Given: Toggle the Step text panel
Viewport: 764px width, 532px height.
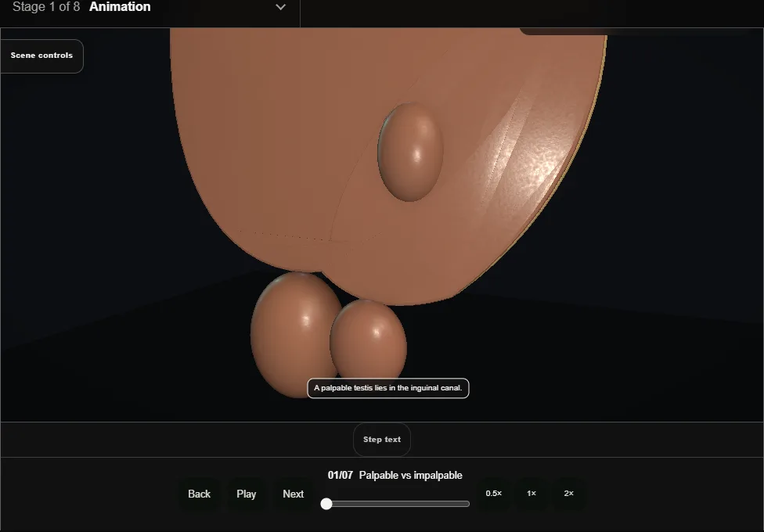Looking at the screenshot, I should click(382, 440).
